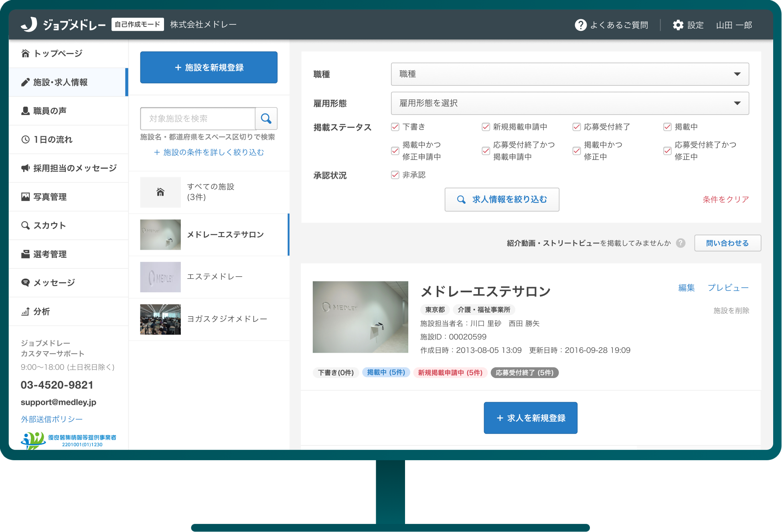782x532 pixels.
Task: Click the picture icon beside 写真管理
Action: pos(25,196)
